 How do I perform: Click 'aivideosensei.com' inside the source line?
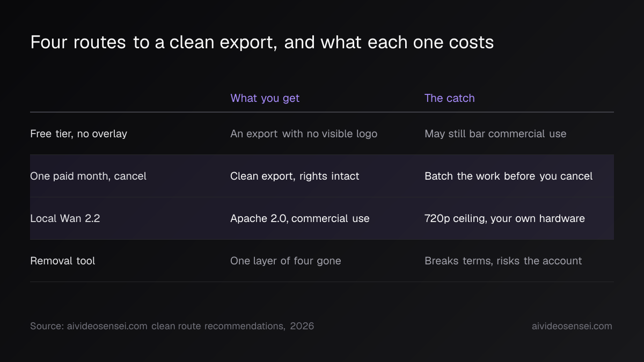click(x=107, y=326)
